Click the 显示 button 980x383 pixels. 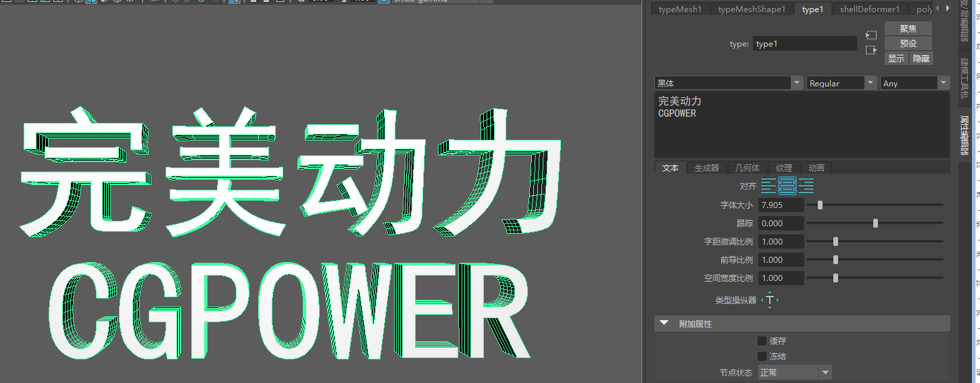pyautogui.click(x=896, y=58)
